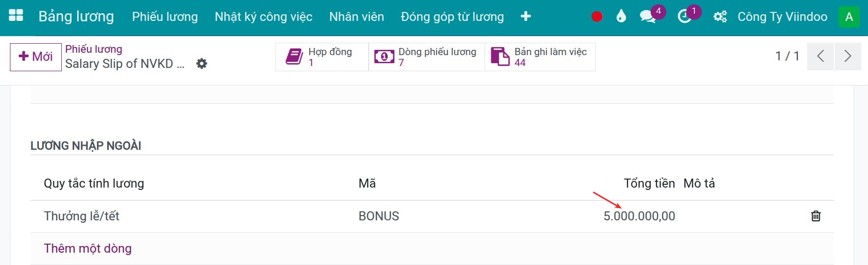The image size is (868, 265).
Task: Go to previous record arrow
Action: coord(820,57)
